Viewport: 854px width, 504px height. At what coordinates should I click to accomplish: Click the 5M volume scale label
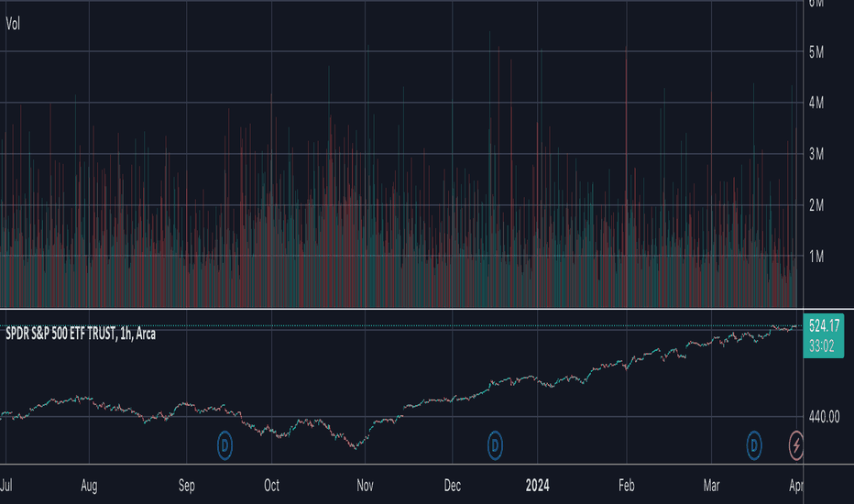point(816,52)
